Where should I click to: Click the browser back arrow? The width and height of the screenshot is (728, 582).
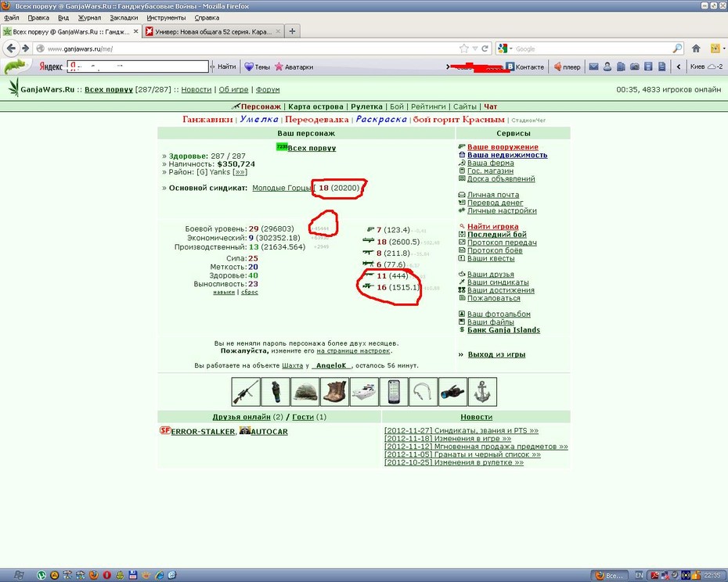click(12, 48)
